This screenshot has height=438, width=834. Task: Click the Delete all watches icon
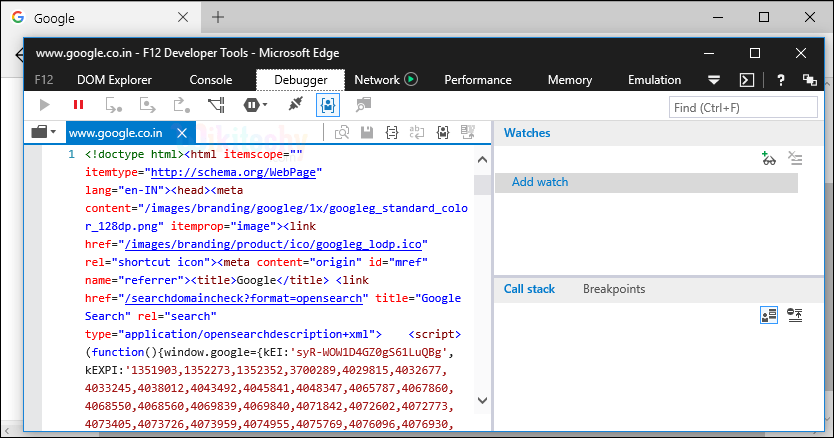(x=795, y=158)
